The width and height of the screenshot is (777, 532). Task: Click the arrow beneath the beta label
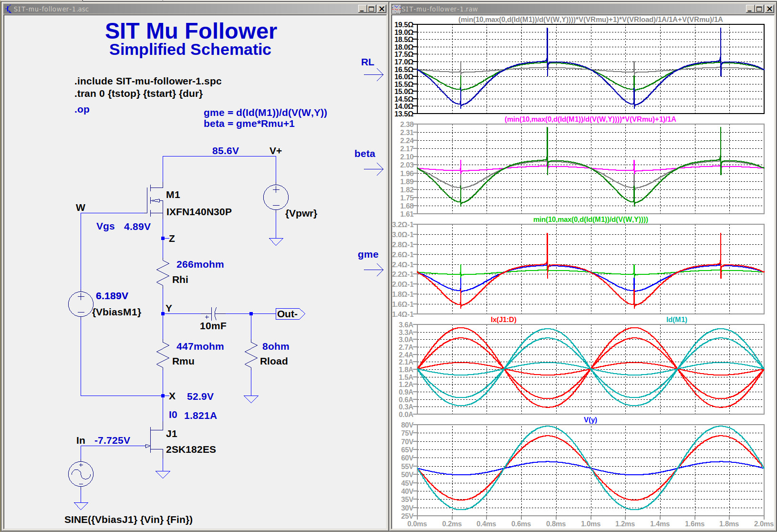point(373,169)
